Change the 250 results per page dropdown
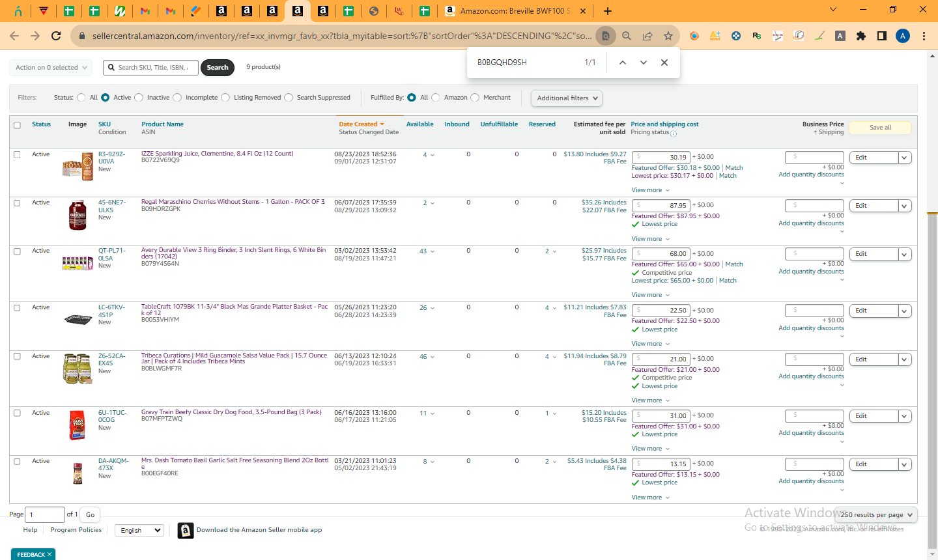 pyautogui.click(x=876, y=515)
